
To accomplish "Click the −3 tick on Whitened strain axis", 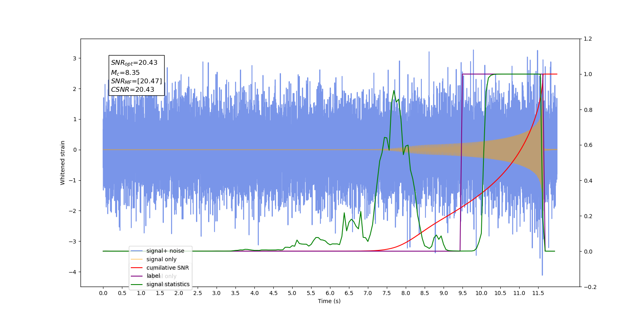I will click(72, 242).
